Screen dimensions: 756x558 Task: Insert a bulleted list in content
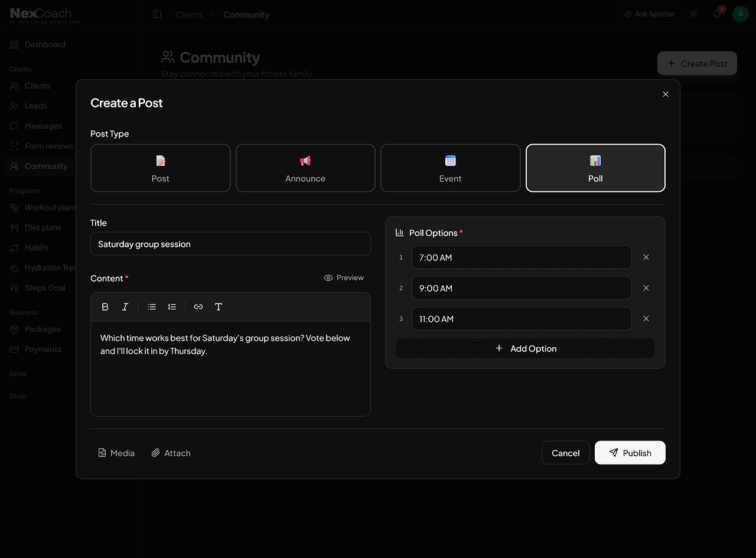(x=152, y=307)
